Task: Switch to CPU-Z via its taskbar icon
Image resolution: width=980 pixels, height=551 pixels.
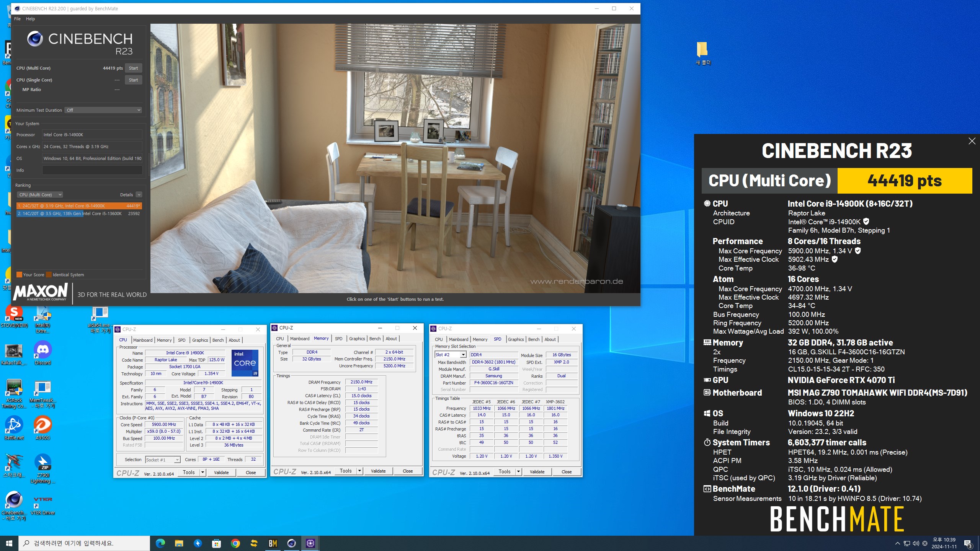Action: click(310, 543)
